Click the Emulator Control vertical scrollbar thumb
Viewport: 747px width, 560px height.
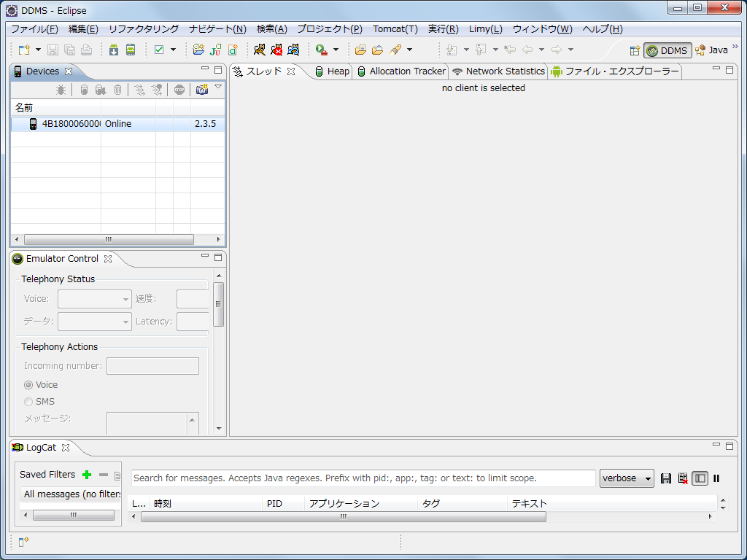pos(219,304)
